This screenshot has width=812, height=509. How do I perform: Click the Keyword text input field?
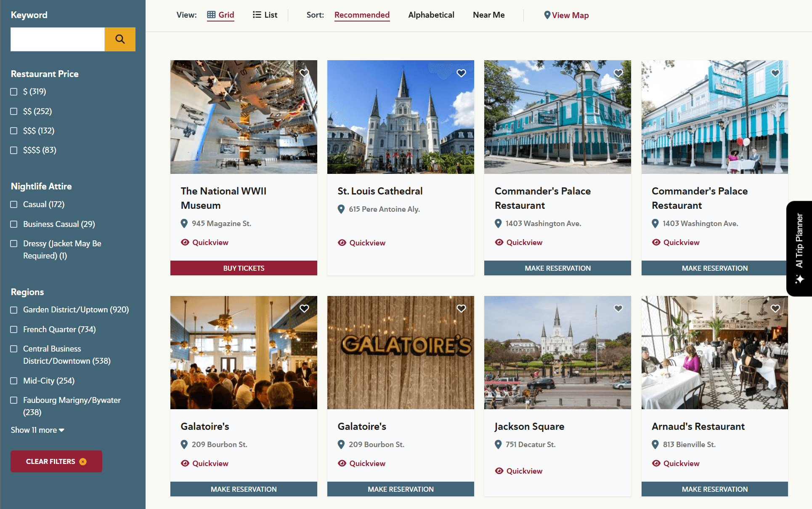pyautogui.click(x=58, y=39)
